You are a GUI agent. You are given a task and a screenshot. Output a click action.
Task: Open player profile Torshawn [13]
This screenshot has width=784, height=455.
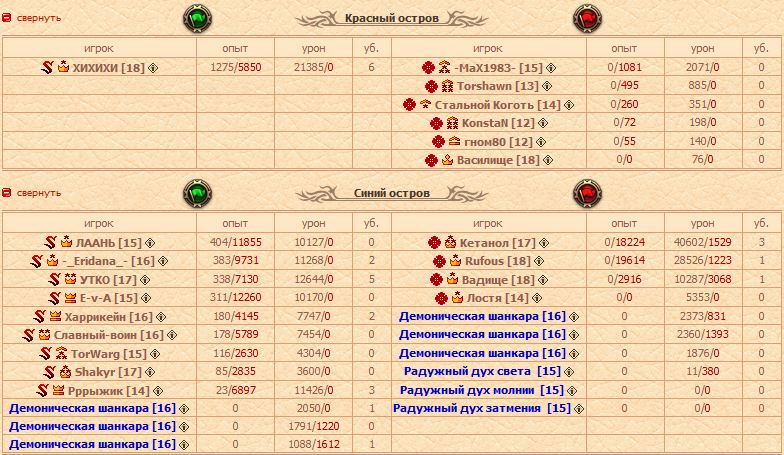tap(498, 86)
